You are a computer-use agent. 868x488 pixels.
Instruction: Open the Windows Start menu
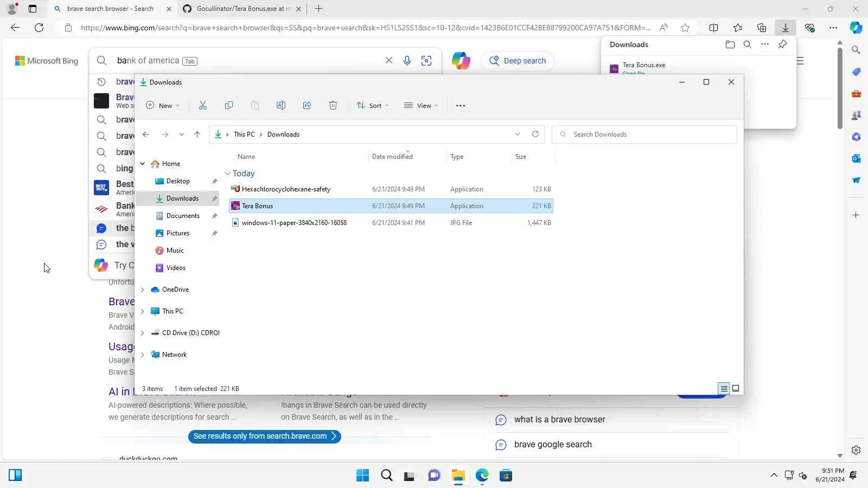(x=363, y=476)
